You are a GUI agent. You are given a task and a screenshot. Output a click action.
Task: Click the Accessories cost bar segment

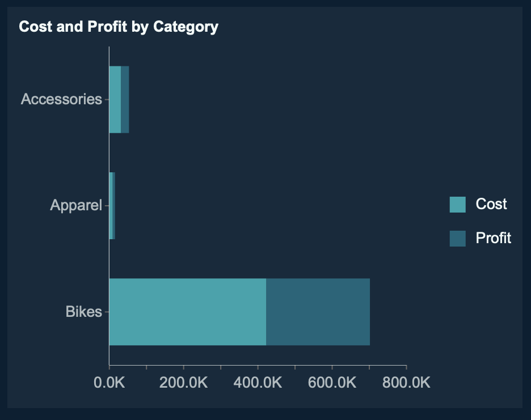[115, 100]
